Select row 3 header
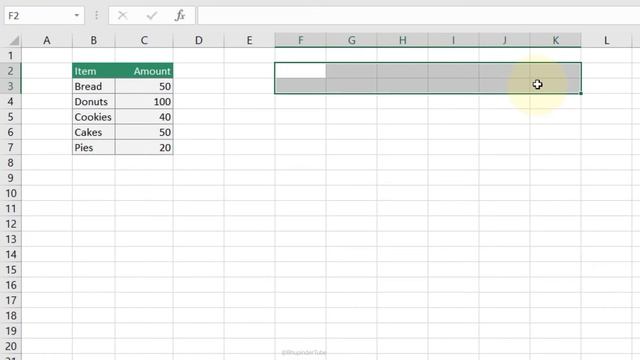Screen dimensions: 640x360 (11, 86)
